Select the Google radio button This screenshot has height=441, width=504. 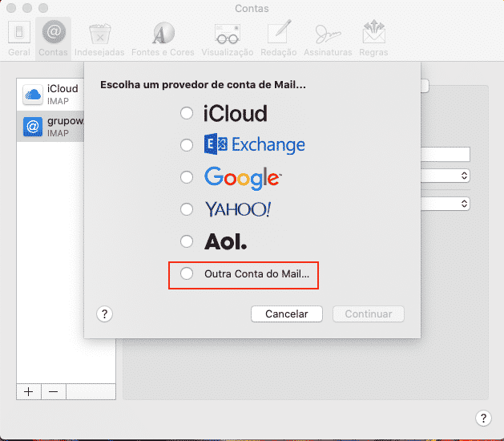187,177
